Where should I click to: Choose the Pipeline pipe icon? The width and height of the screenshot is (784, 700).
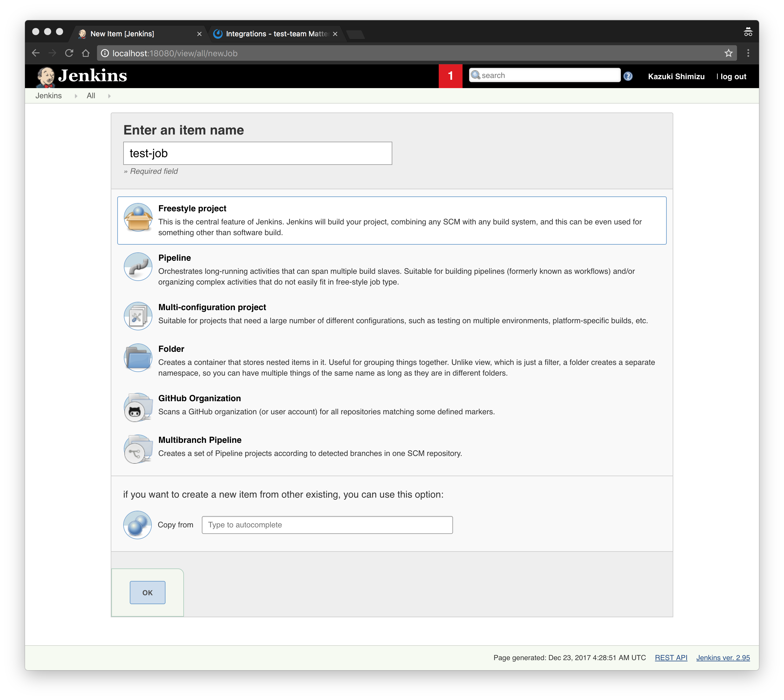point(138,267)
